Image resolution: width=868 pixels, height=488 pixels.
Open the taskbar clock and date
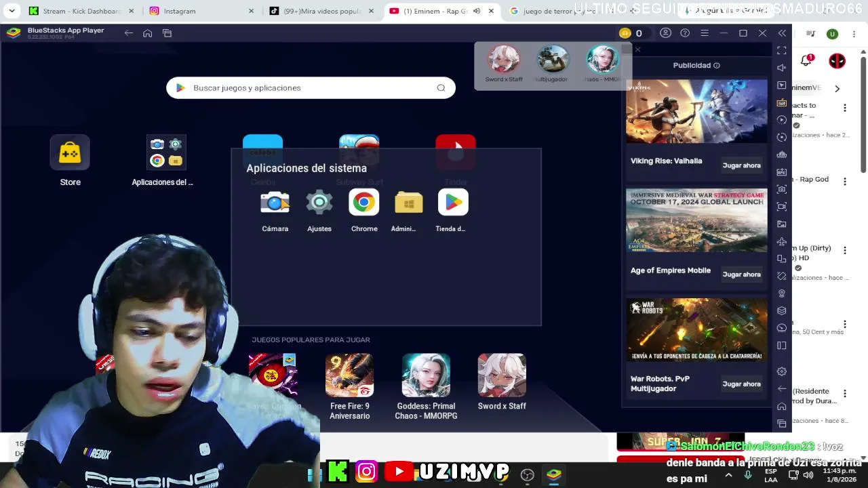(840, 475)
